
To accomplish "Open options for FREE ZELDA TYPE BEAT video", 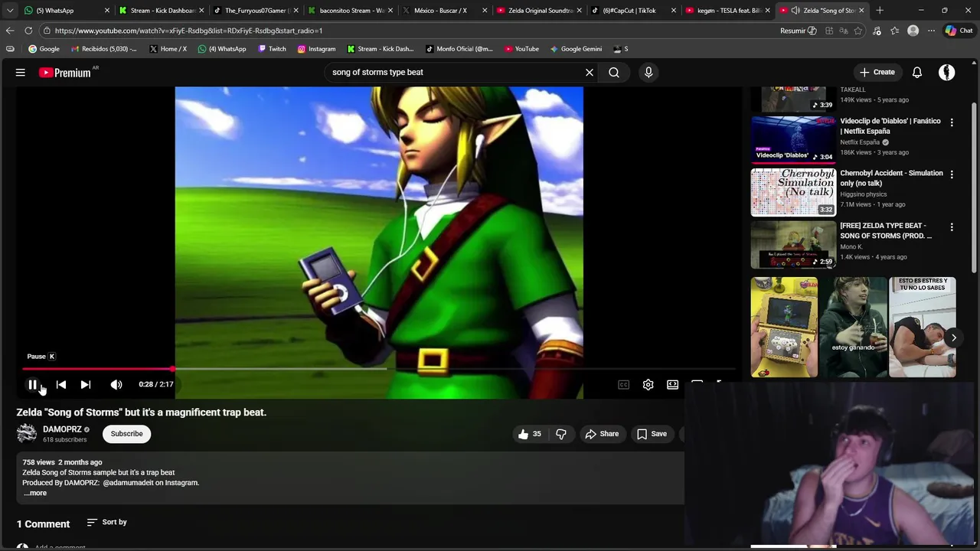I will coord(952,227).
